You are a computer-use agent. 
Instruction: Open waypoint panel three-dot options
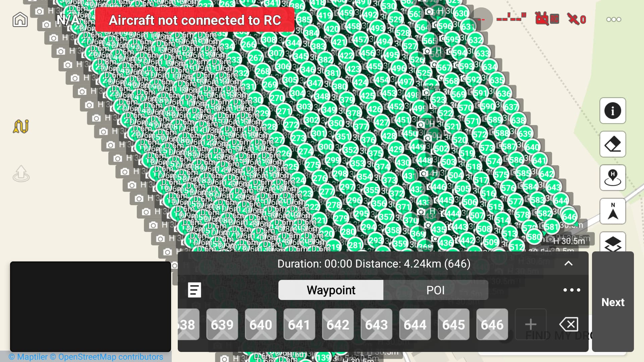[x=572, y=290]
